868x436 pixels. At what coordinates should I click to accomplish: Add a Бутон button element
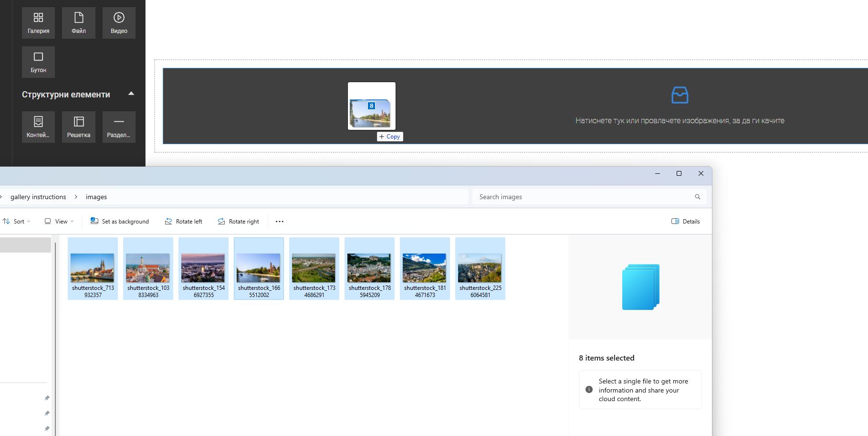[x=38, y=62]
